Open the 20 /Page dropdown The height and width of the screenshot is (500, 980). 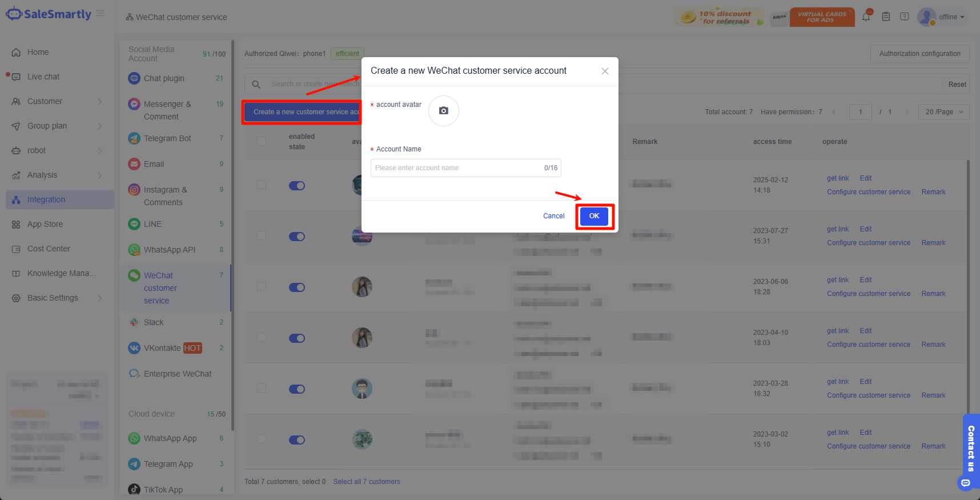pos(943,112)
